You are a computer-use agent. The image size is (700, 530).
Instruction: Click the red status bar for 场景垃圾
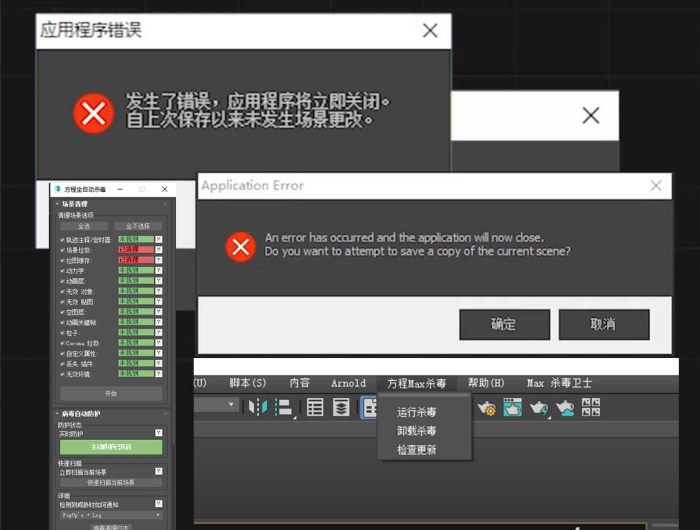(136, 250)
